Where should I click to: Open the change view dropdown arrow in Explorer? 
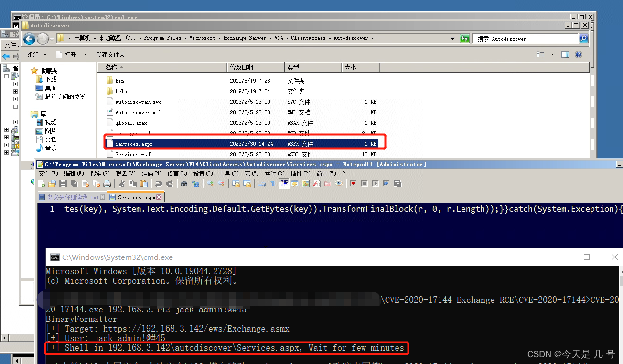tap(552, 54)
